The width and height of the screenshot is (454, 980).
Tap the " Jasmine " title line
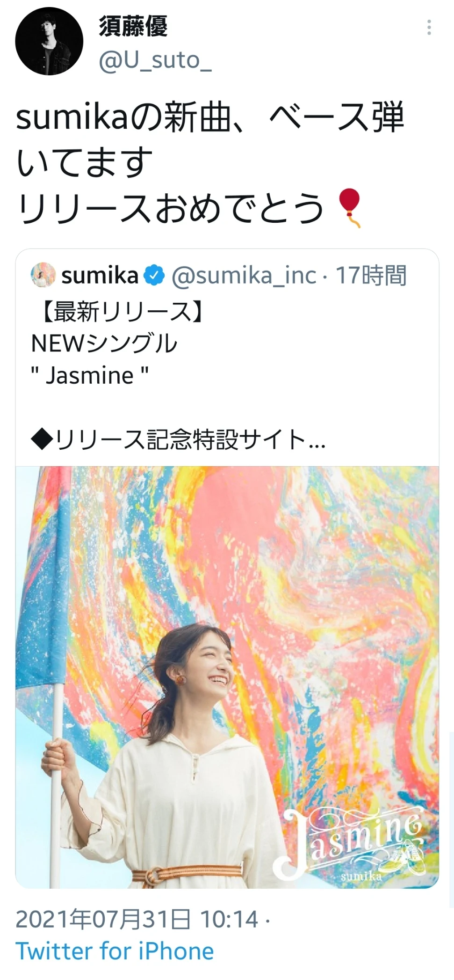point(90,375)
